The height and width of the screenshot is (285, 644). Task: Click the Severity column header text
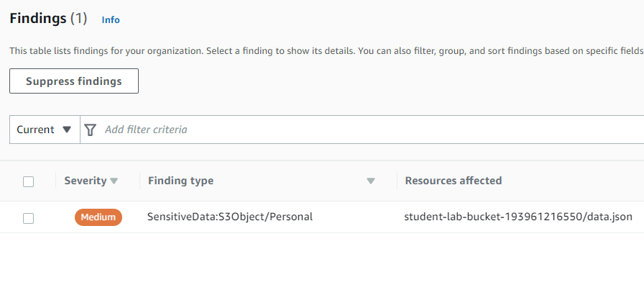(x=86, y=181)
